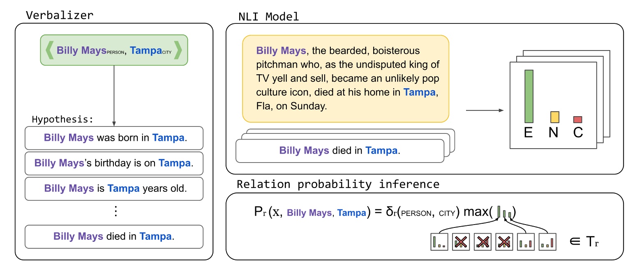Image resolution: width=644 pixels, height=273 pixels.
Task: Click the first crossed-out probability box
Action: click(x=460, y=242)
